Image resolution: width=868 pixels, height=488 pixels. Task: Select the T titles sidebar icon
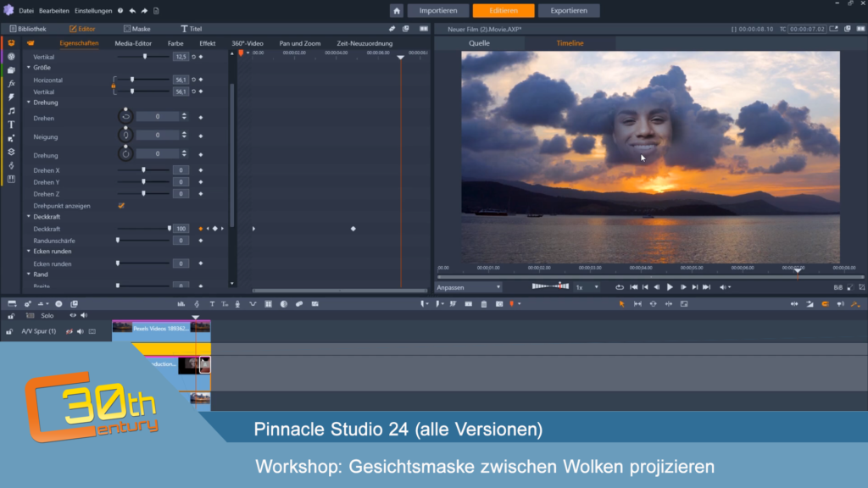(x=11, y=125)
